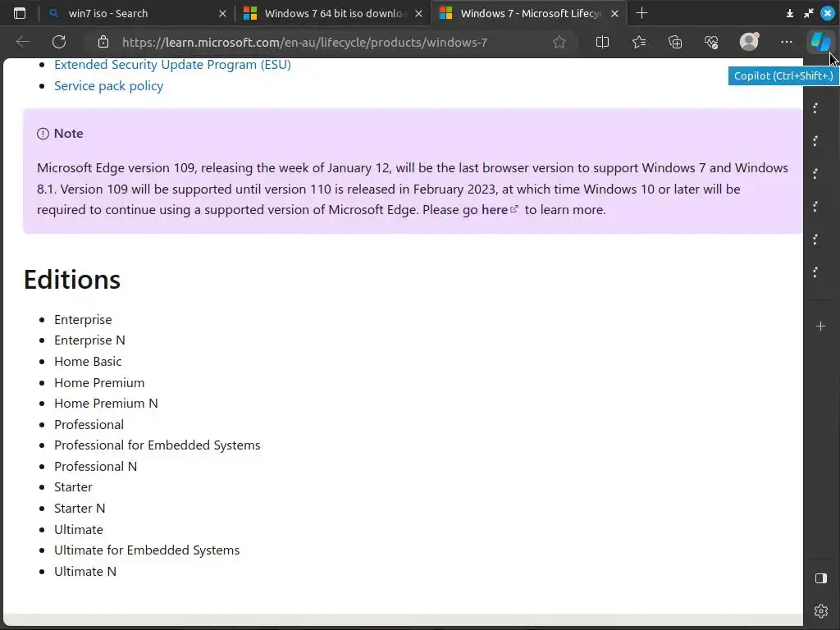Click the 'Home Premium N' list item

tap(106, 404)
